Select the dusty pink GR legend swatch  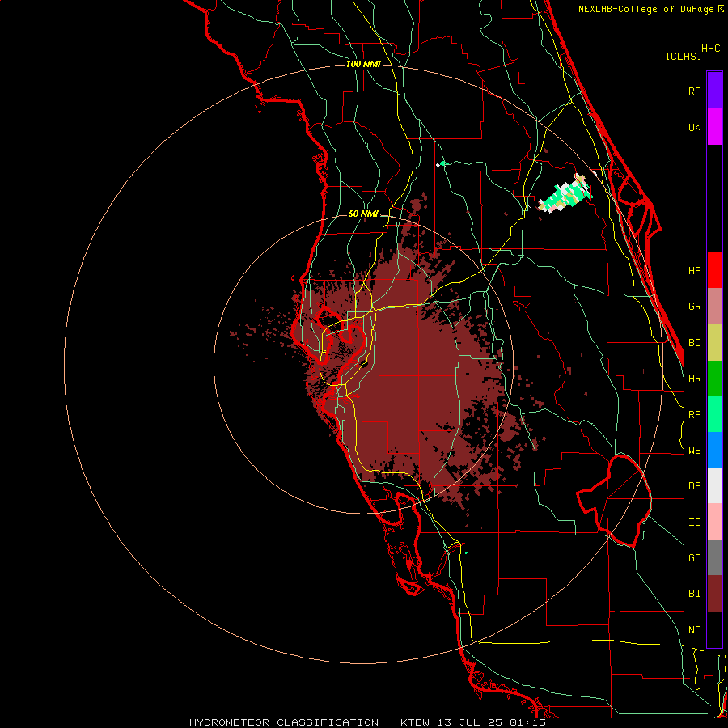coord(714,307)
